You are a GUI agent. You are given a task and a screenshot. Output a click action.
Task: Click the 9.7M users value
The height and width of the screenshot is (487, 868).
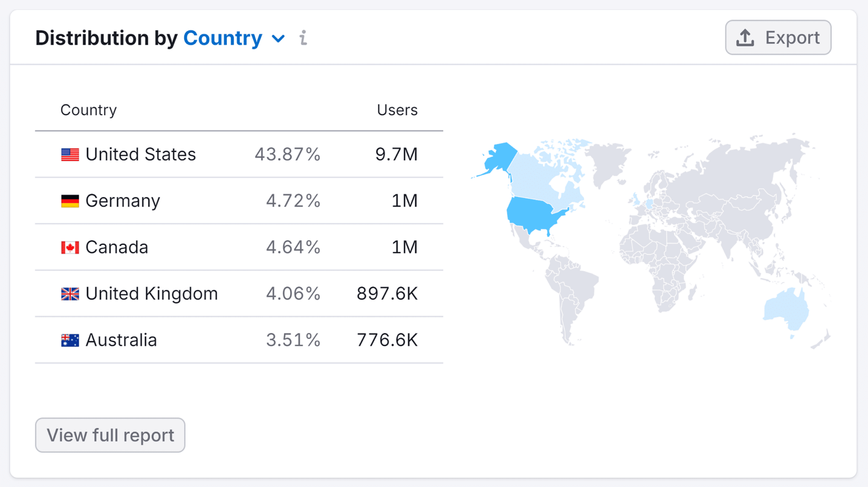pos(397,154)
